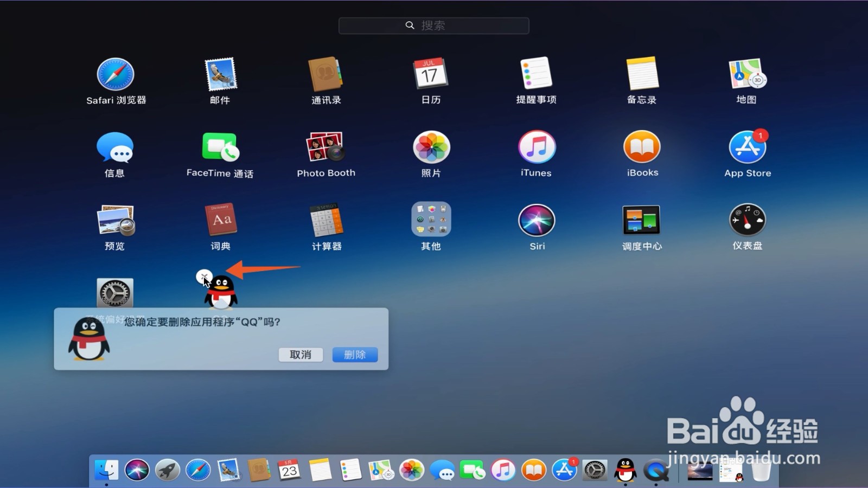Launch Siri from the Launchpad grid
868x488 pixels.
[x=537, y=220]
